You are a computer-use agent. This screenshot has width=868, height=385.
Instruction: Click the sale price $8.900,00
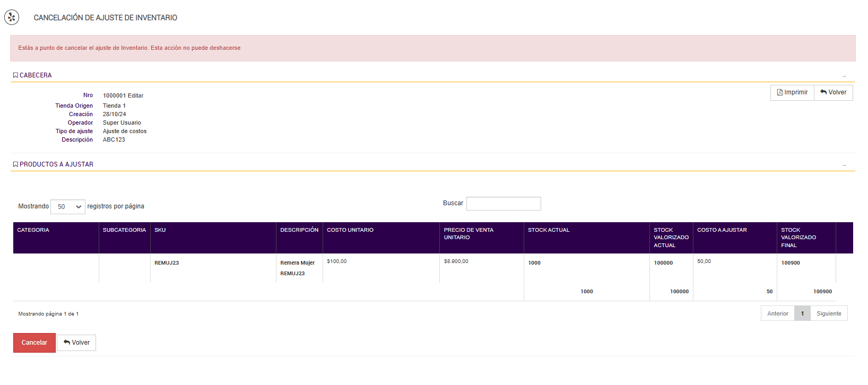(456, 261)
